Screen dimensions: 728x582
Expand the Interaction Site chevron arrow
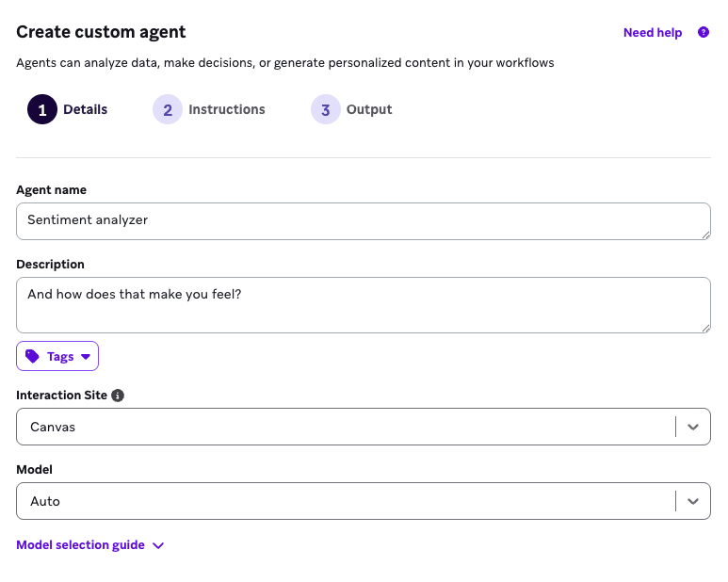coord(693,427)
